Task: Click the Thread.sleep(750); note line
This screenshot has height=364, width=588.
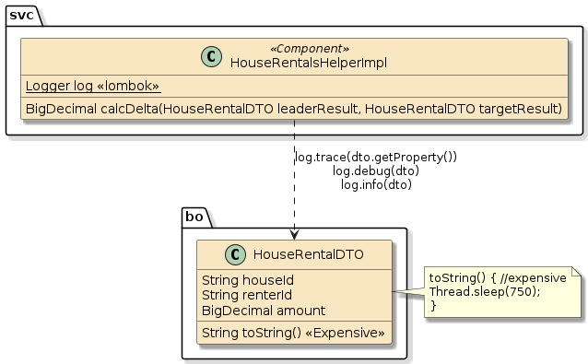Action: tap(485, 291)
